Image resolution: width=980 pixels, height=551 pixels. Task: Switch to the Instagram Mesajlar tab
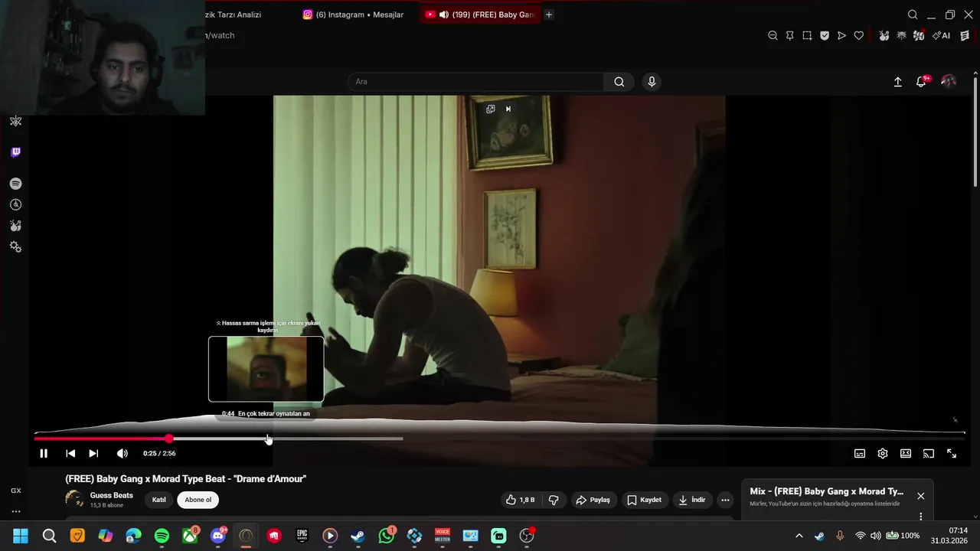[x=354, y=15]
